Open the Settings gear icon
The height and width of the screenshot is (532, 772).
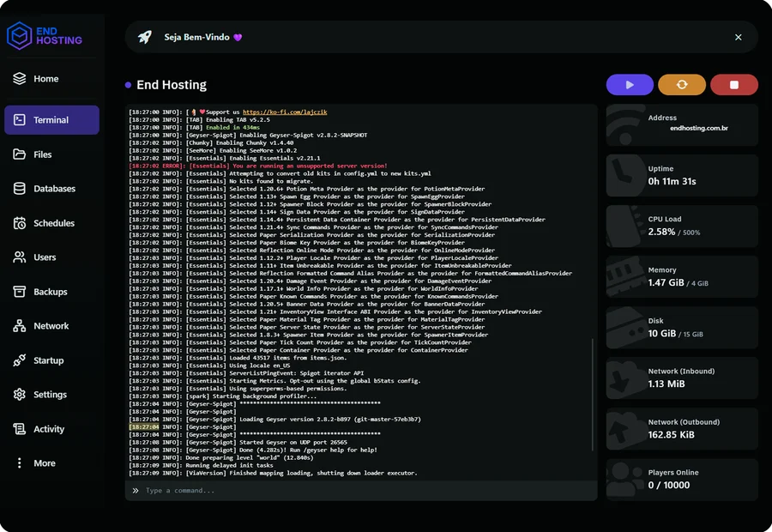19,395
